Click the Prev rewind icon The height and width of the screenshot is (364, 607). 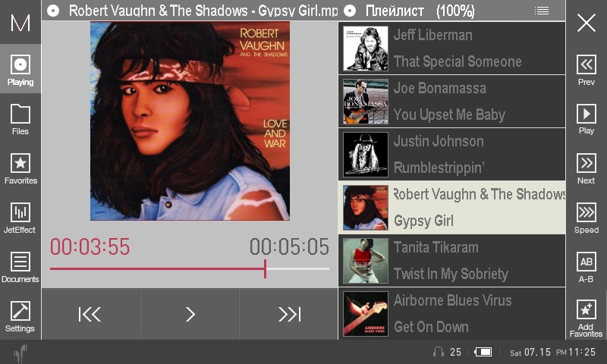point(586,64)
